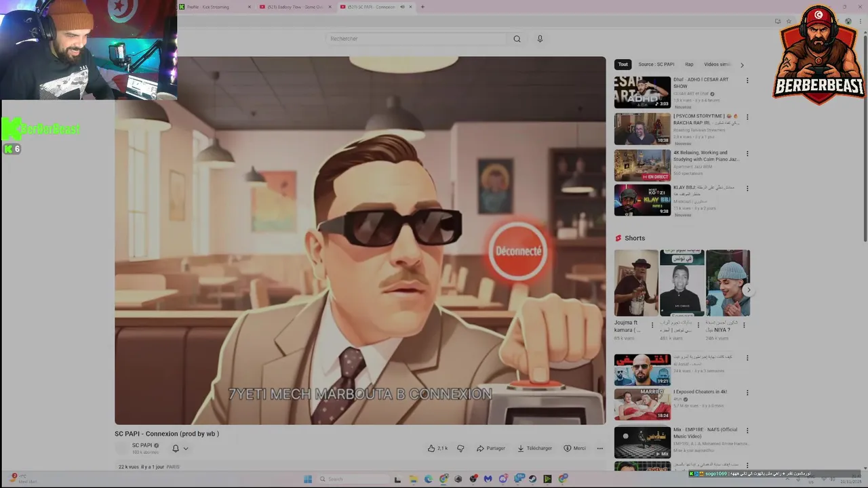
Task: Open the SC PAPI channel name link
Action: pos(142,445)
